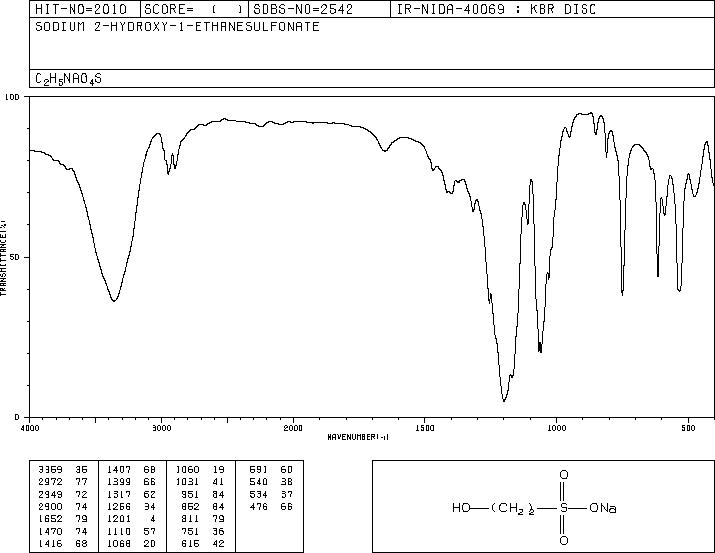The image size is (715, 553).
Task: Click the molecular formula C2H5NaO4S
Action: coord(68,79)
